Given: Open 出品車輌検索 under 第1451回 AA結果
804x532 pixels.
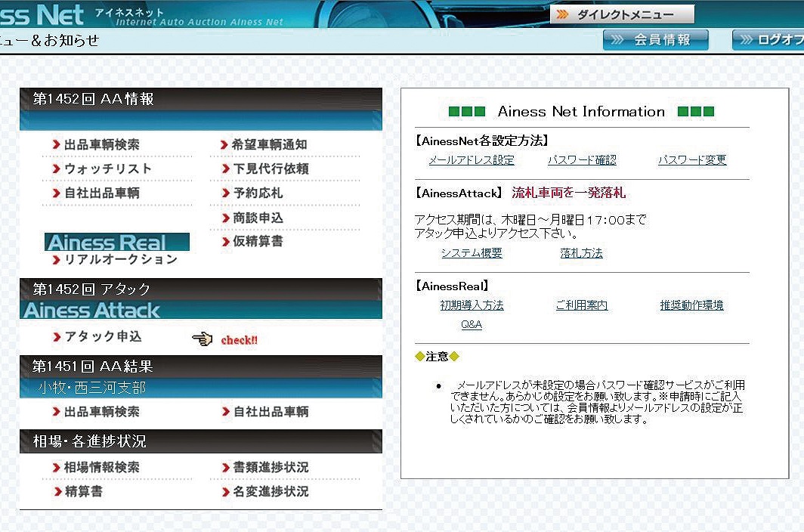Looking at the screenshot, I should 96,411.
